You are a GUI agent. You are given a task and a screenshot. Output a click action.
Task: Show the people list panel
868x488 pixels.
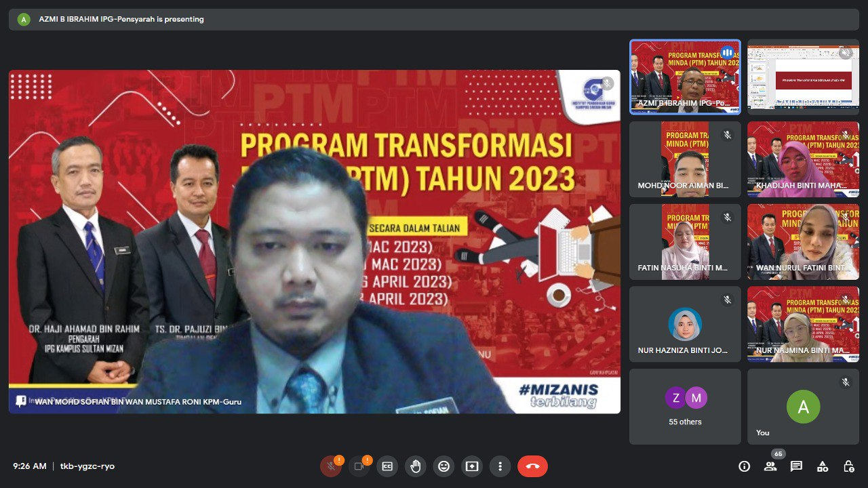point(770,466)
